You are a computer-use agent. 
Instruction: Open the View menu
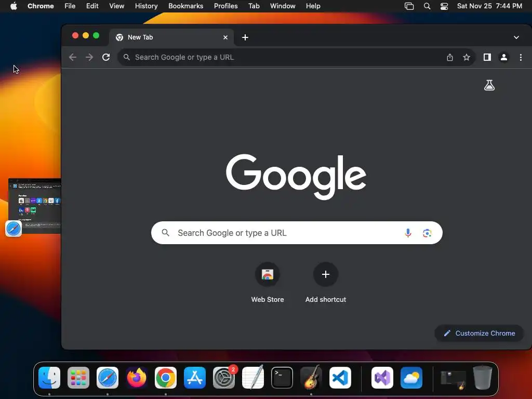pyautogui.click(x=116, y=6)
